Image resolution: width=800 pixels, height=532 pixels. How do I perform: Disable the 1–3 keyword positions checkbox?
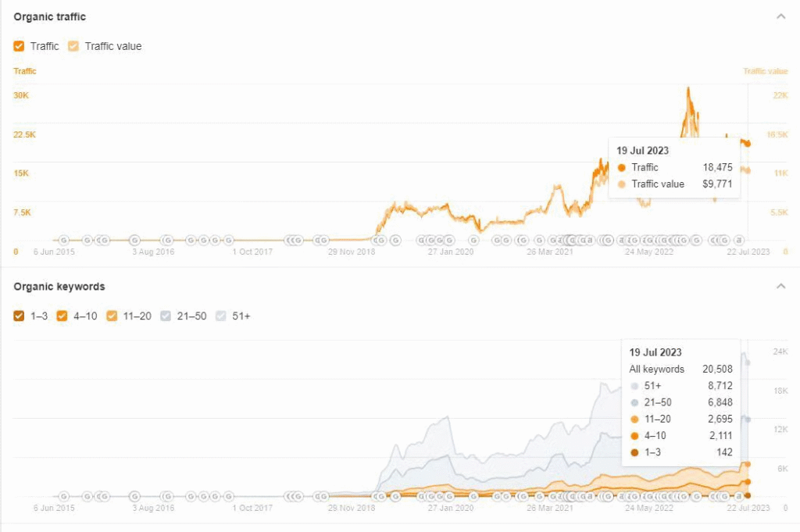coord(20,316)
